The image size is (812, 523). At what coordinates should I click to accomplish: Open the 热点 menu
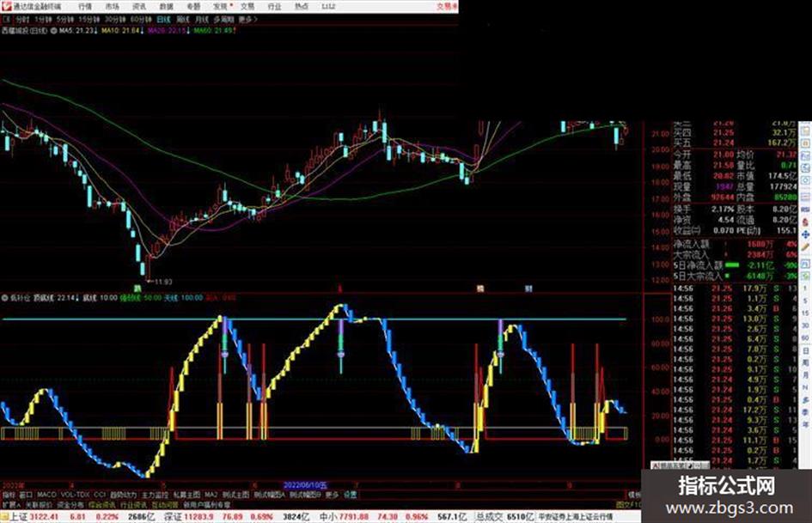(302, 7)
